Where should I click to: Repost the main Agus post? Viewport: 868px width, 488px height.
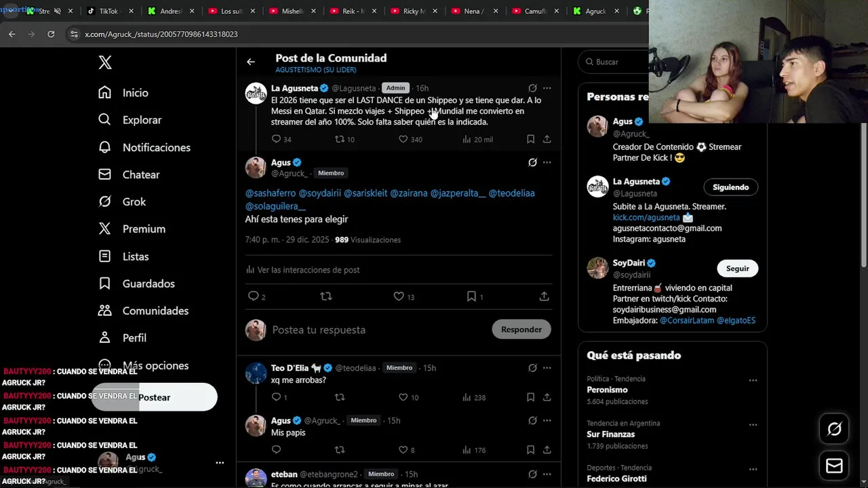click(326, 296)
